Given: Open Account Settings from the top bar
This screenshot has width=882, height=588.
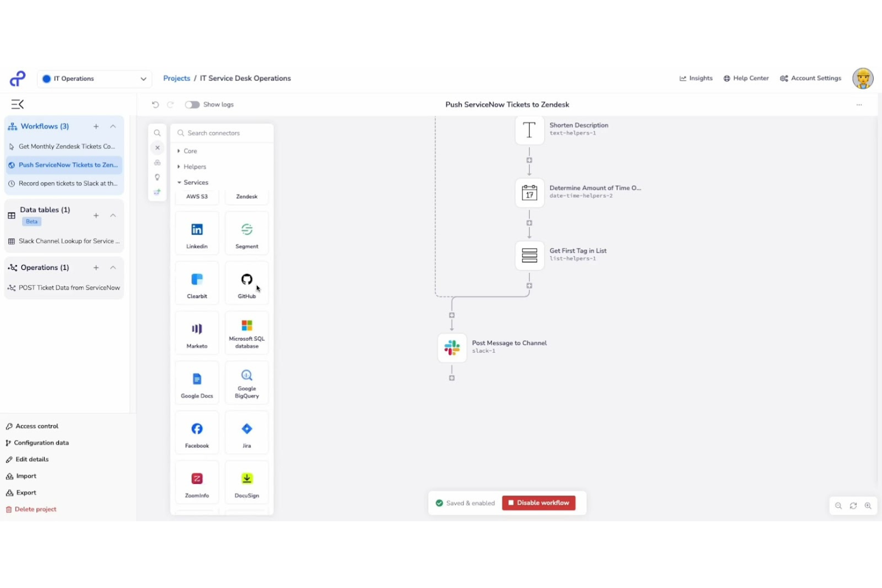Looking at the screenshot, I should click(x=810, y=78).
